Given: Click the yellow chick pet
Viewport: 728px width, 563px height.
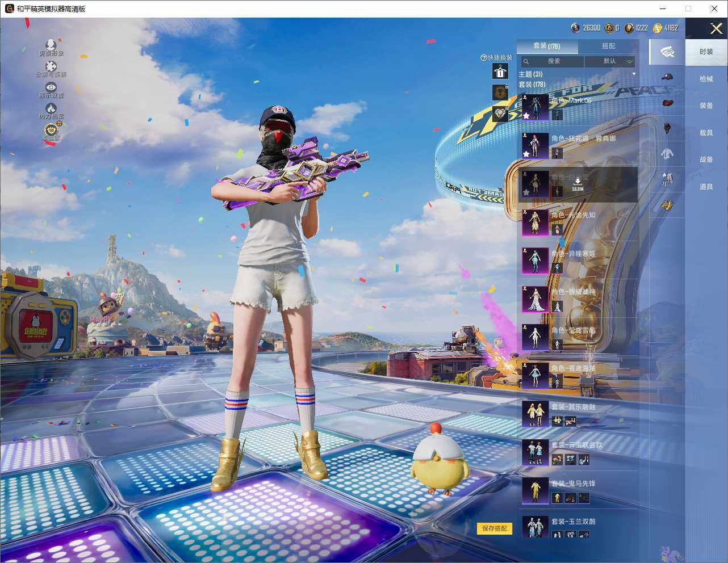Looking at the screenshot, I should [x=440, y=459].
